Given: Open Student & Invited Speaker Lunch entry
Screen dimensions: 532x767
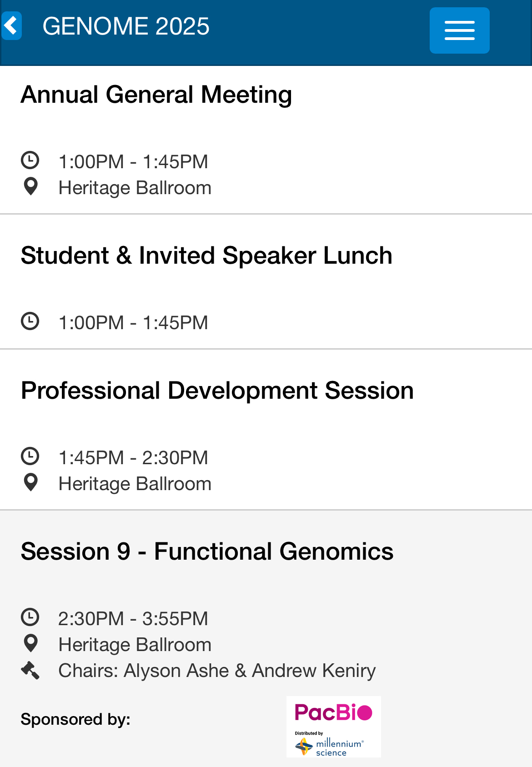Looking at the screenshot, I should pos(206,256).
